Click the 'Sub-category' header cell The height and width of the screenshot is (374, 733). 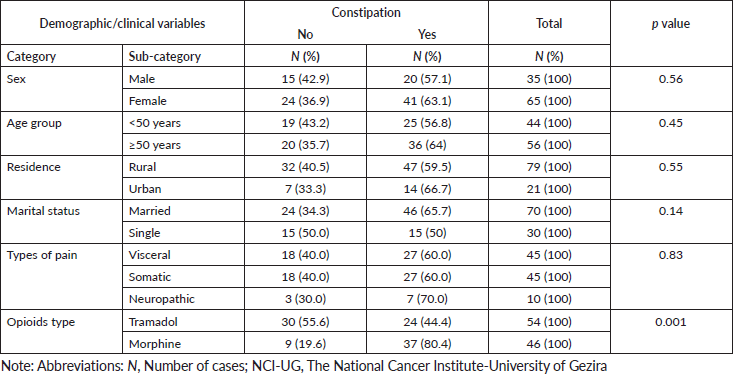pos(183,56)
